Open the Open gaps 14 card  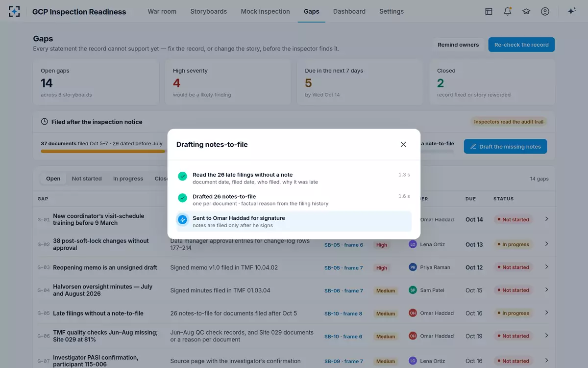click(x=96, y=82)
